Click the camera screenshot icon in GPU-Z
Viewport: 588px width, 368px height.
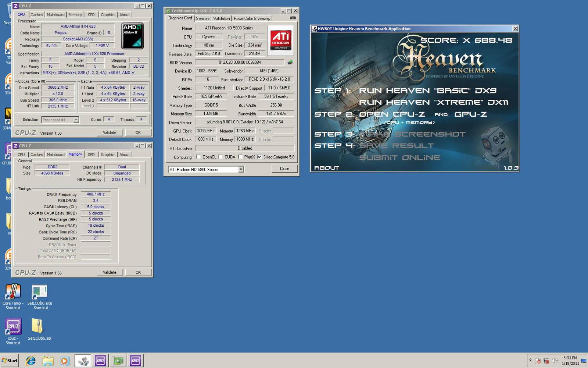(x=293, y=18)
